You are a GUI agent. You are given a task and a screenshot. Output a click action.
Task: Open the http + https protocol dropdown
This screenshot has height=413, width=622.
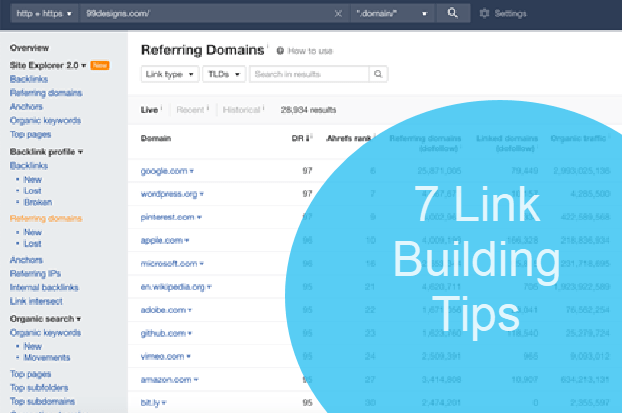pyautogui.click(x=44, y=13)
